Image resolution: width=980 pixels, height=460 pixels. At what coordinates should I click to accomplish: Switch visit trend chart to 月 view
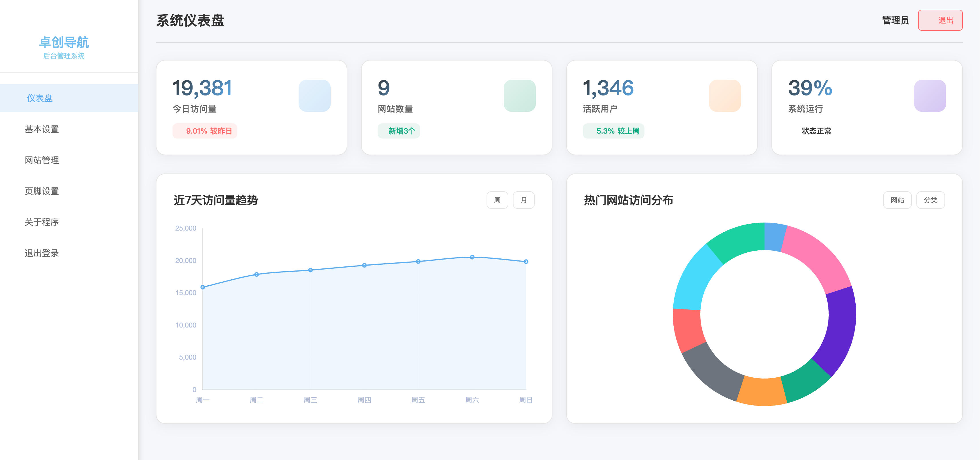(524, 200)
